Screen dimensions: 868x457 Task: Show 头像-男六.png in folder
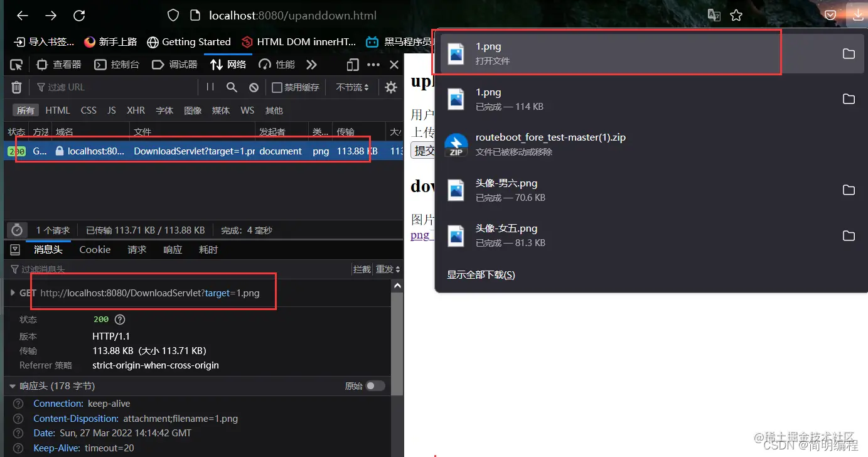(x=849, y=190)
